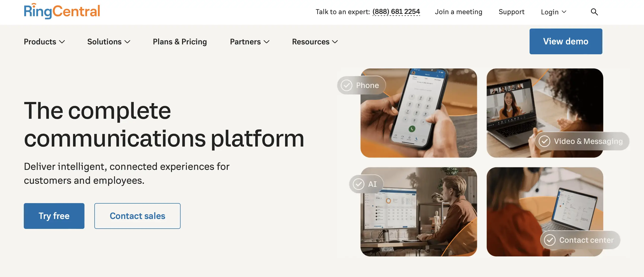Expand the Partners dropdown menu
Screen dimensions: 644x277
(x=250, y=41)
